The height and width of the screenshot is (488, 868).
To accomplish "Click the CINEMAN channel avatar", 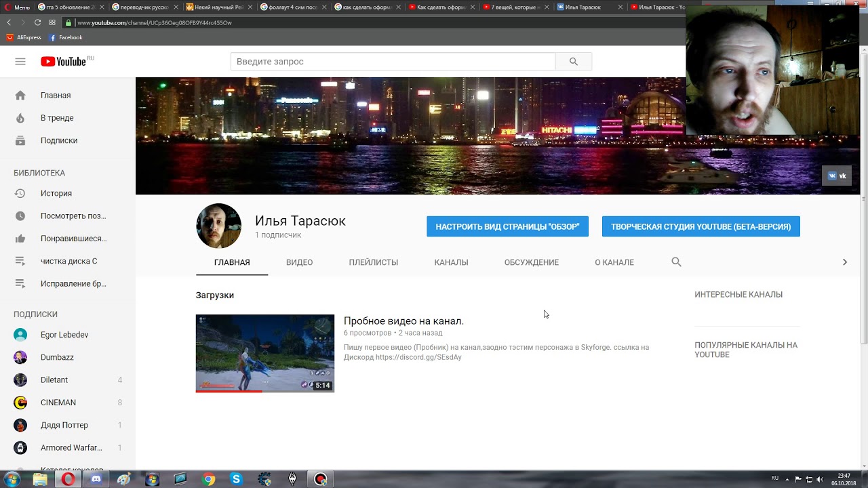I will (x=20, y=403).
